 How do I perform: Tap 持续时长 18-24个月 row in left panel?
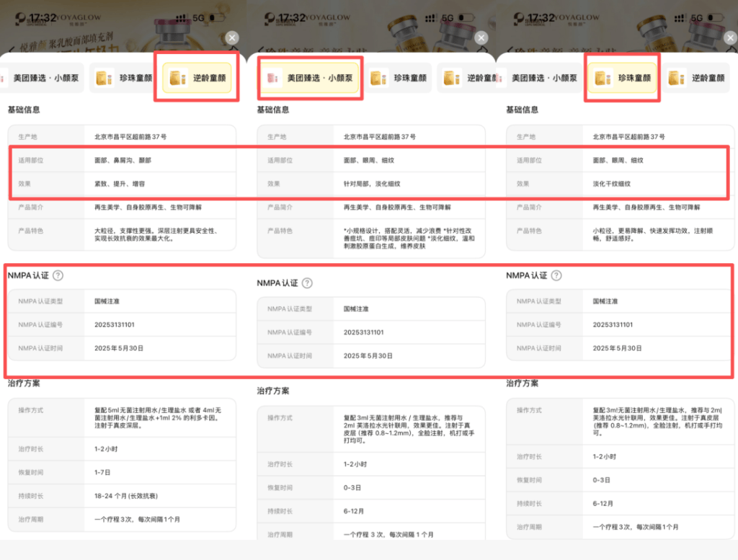[x=122, y=496]
